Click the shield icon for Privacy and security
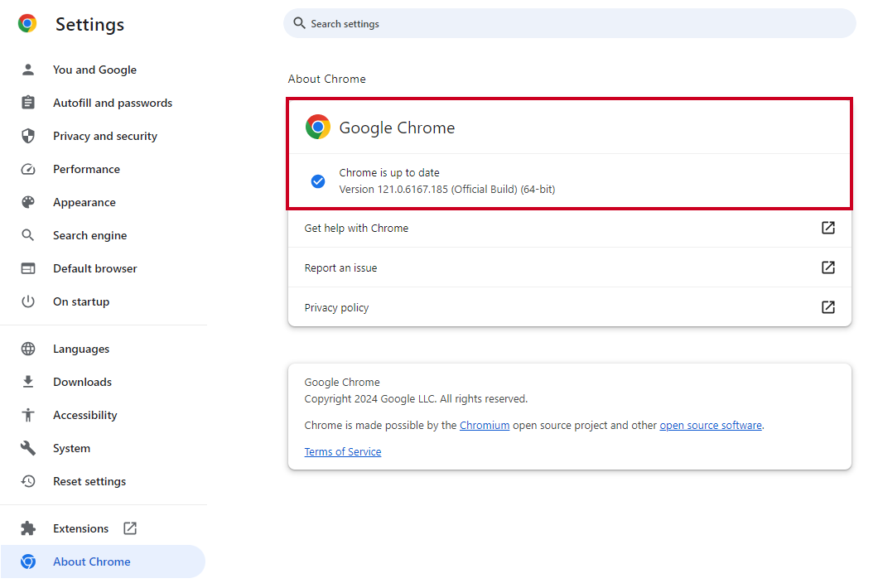This screenshot has width=878, height=588. (x=28, y=136)
